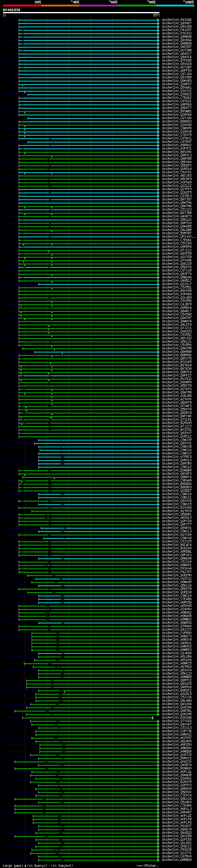This screenshot has width=197, height=868.
Task: Select UniRef100_O65045 label
Action: (177, 606)
